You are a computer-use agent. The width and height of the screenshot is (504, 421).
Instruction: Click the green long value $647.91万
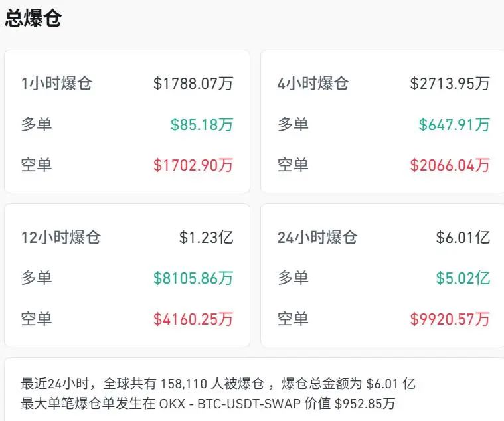[x=454, y=124]
